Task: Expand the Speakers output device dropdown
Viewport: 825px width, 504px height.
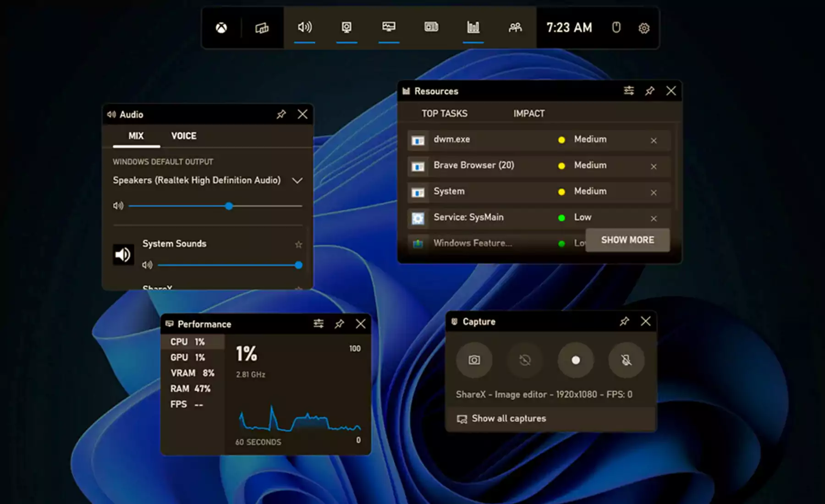Action: coord(297,181)
